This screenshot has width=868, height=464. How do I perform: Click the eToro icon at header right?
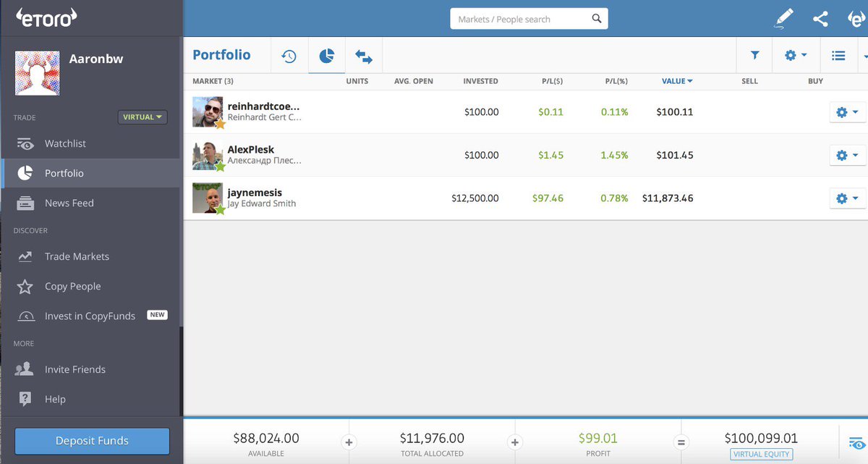[857, 19]
